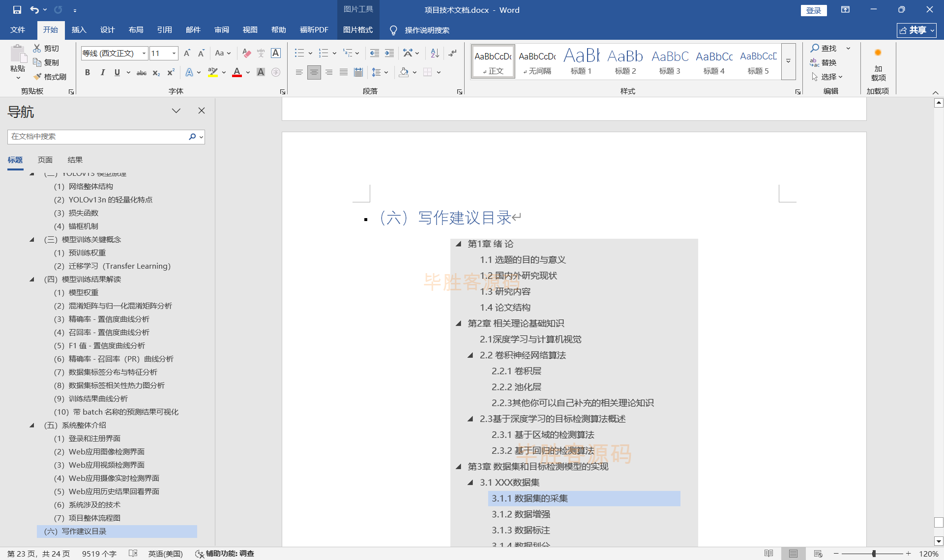Toggle Bold formatting
Screen dimensions: 944x560
click(x=88, y=73)
